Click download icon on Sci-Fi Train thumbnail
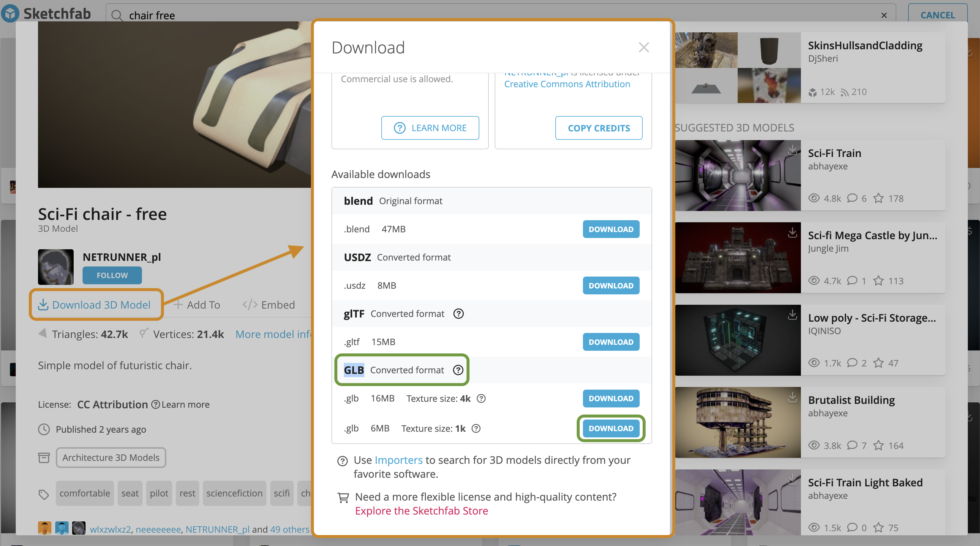The width and height of the screenshot is (980, 546). (x=792, y=150)
